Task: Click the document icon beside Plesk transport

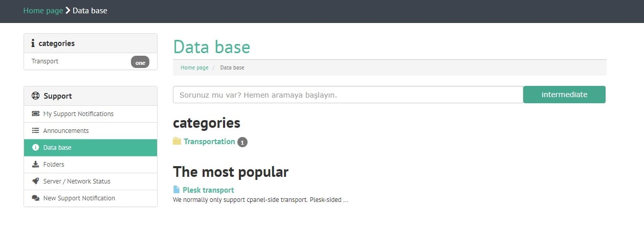Action: tap(176, 190)
